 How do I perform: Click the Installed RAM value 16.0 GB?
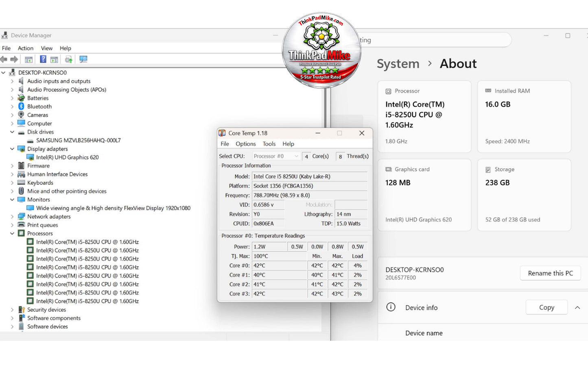[498, 104]
